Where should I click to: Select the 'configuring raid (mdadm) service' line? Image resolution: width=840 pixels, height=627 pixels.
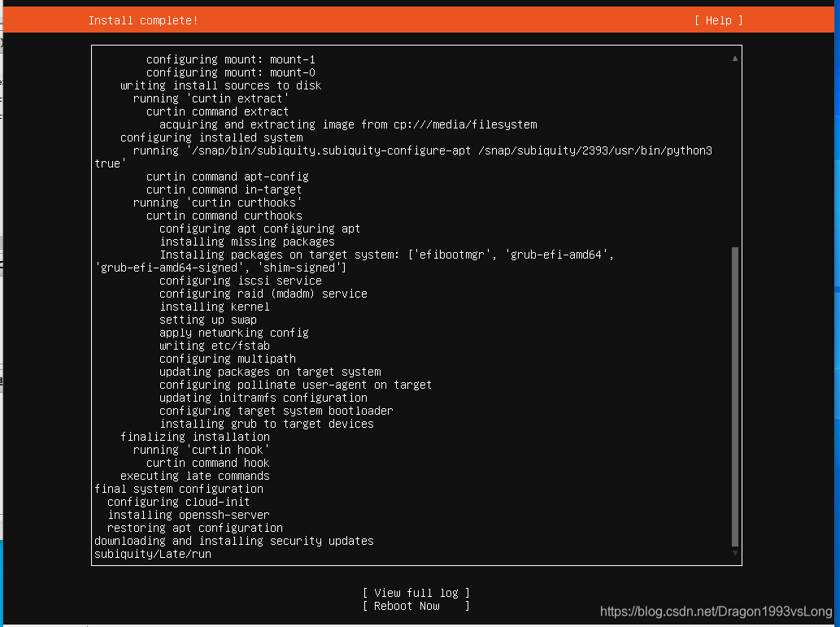[x=263, y=293]
